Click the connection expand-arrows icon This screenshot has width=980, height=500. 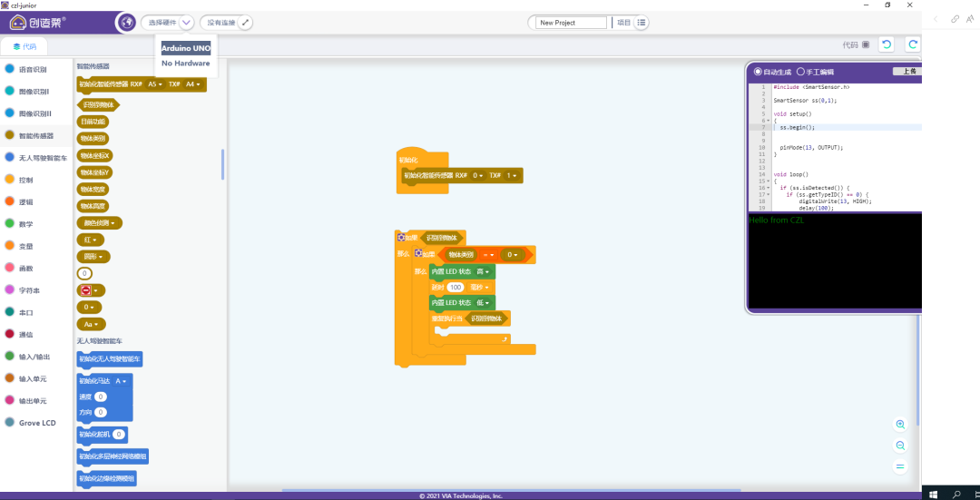pos(245,22)
